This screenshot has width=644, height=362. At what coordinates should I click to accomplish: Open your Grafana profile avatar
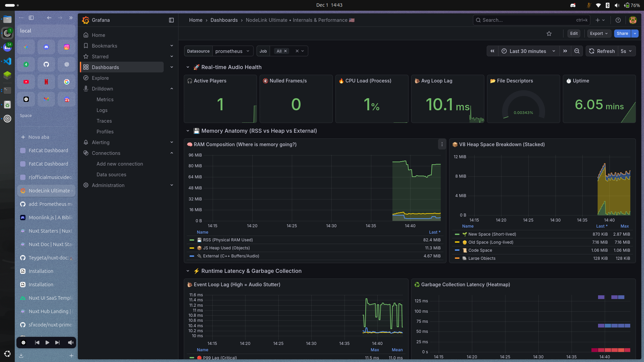point(633,20)
